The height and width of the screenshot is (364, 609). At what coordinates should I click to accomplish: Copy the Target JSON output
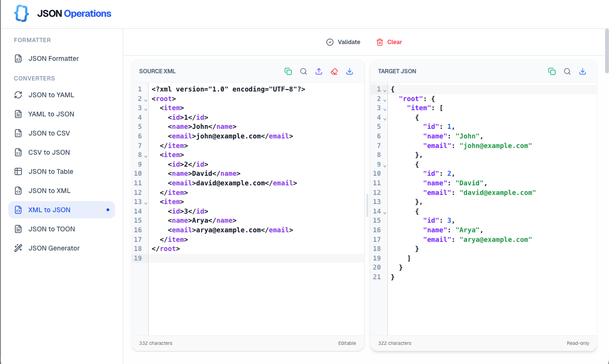coord(552,71)
